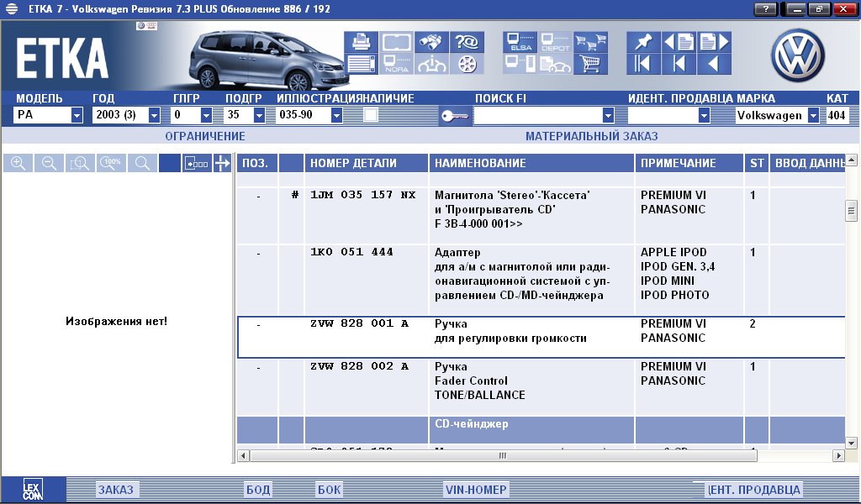Open the ГЛГР dropdown
This screenshot has width=861, height=504.
tap(207, 115)
